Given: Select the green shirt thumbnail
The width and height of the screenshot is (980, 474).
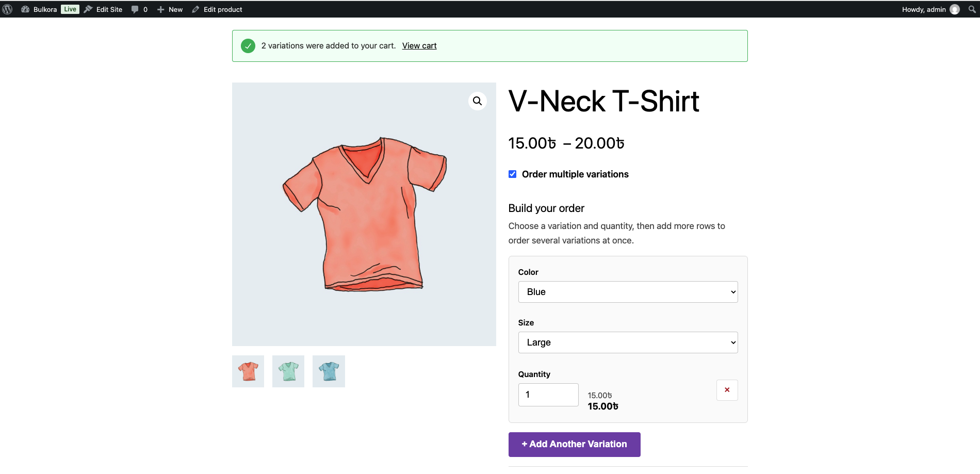Looking at the screenshot, I should tap(288, 371).
